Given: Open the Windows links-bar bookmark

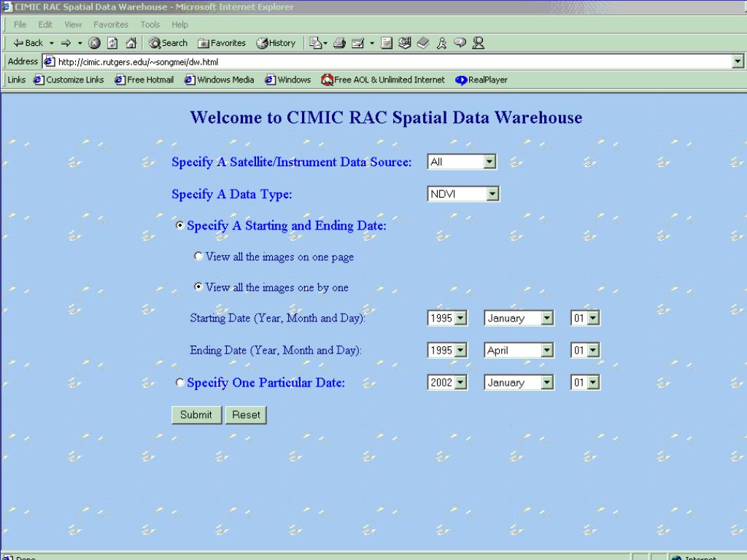Looking at the screenshot, I should pyautogui.click(x=287, y=80).
